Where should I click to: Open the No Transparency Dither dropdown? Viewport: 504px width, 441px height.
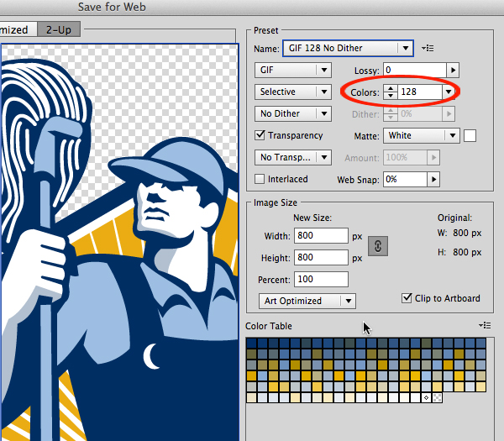293,158
